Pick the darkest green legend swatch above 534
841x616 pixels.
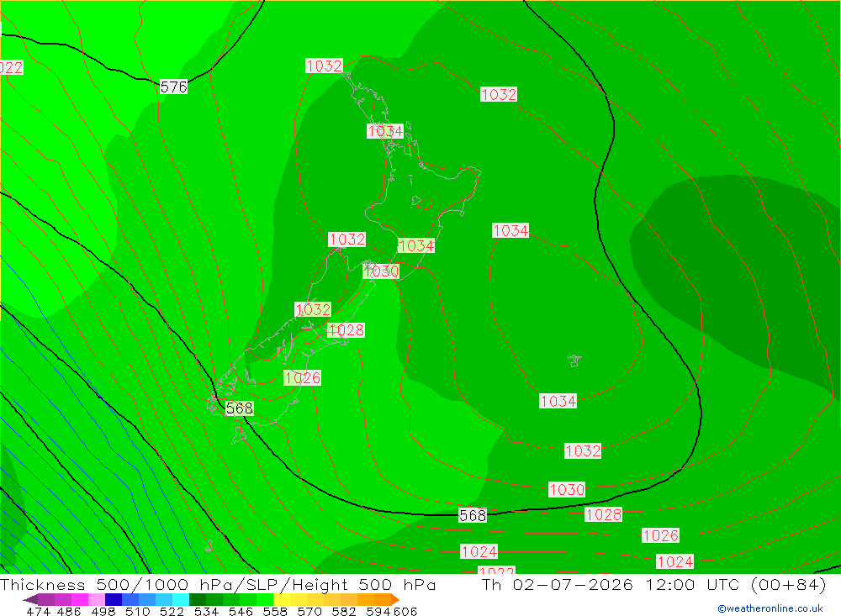[x=198, y=599]
